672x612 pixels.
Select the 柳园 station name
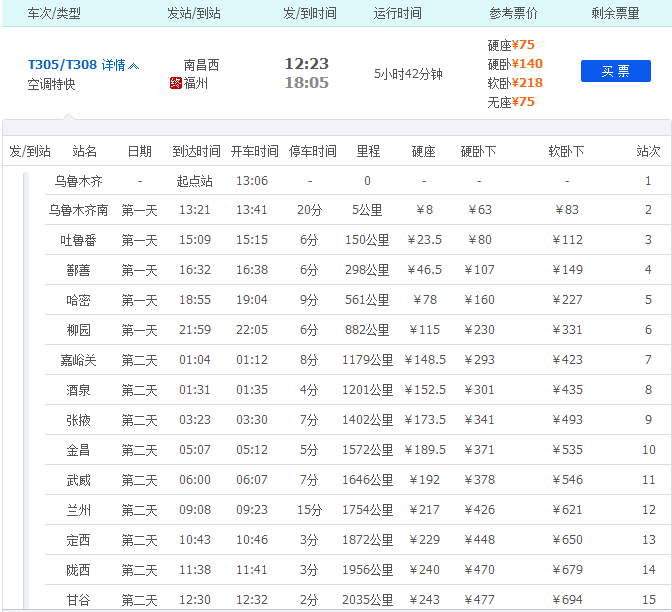[78, 330]
